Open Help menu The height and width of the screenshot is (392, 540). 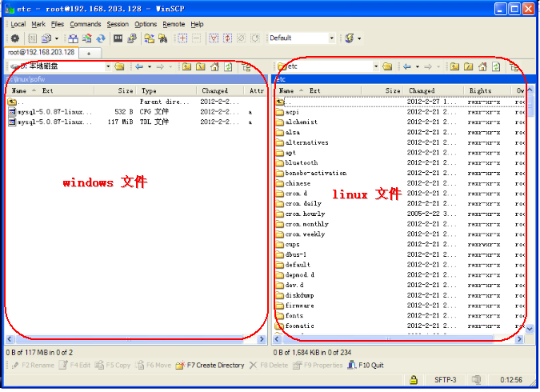(x=197, y=24)
